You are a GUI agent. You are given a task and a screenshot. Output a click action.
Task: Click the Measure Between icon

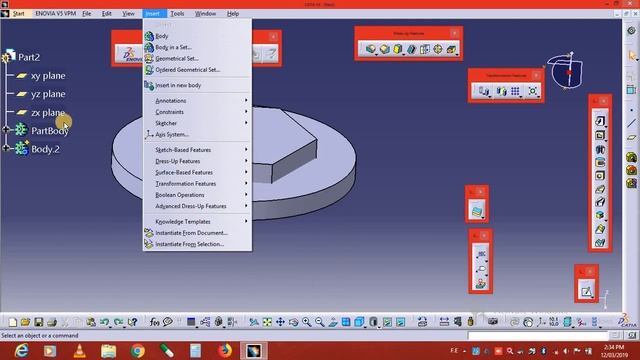coord(444,322)
